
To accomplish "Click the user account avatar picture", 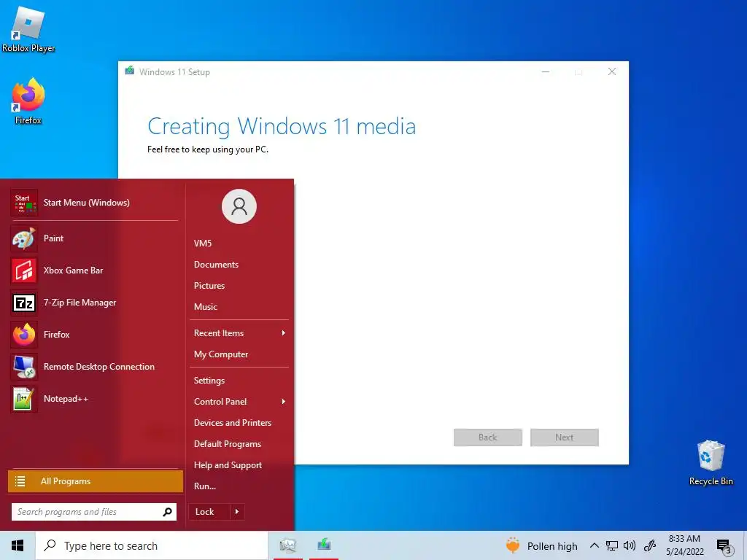I will (239, 206).
